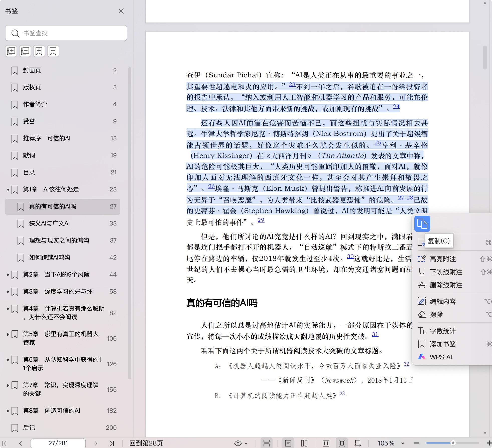Open the 目录 bookmark
Image resolution: width=492 pixels, height=448 pixels.
point(63,172)
